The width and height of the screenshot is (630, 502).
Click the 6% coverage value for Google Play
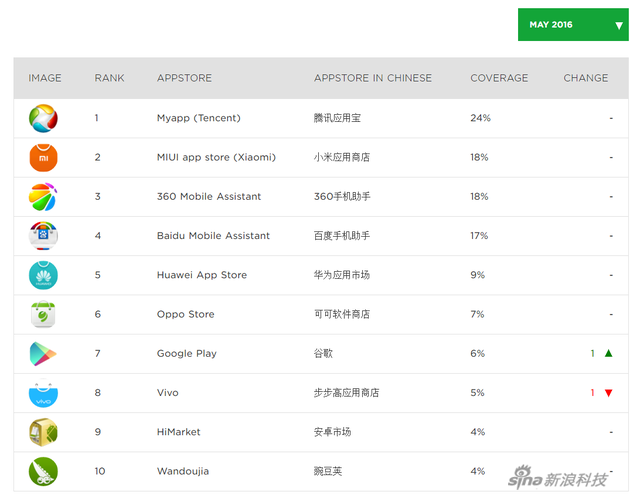click(x=478, y=354)
